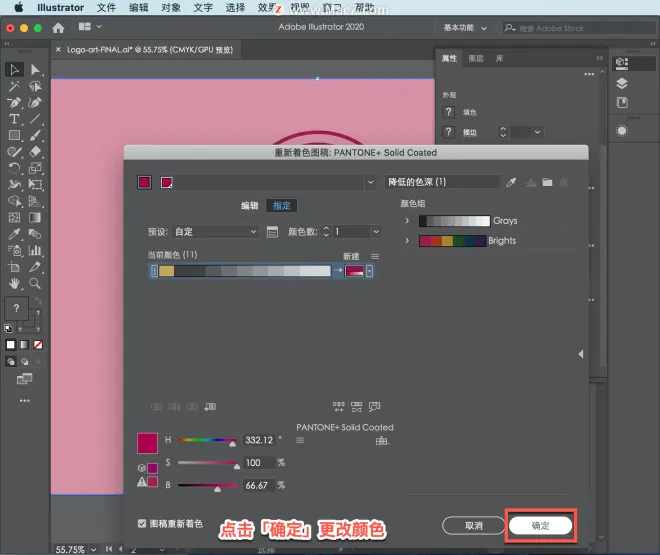
Task: Click the color reduction options icon
Action: click(272, 232)
